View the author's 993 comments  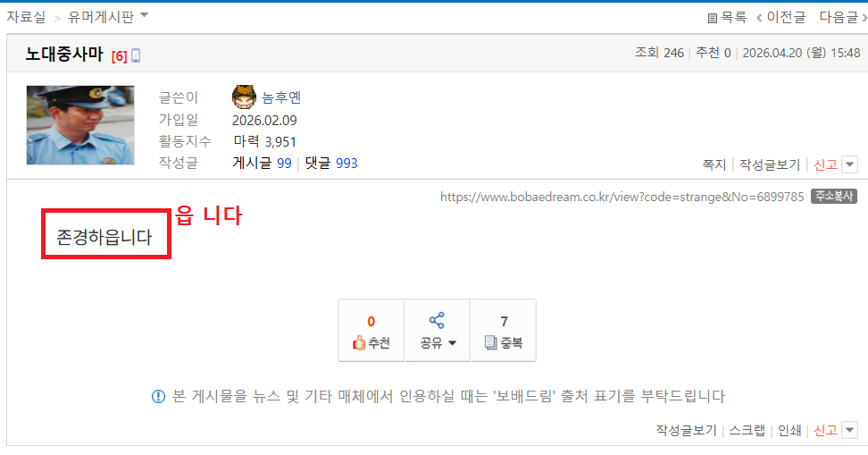pyautogui.click(x=346, y=164)
